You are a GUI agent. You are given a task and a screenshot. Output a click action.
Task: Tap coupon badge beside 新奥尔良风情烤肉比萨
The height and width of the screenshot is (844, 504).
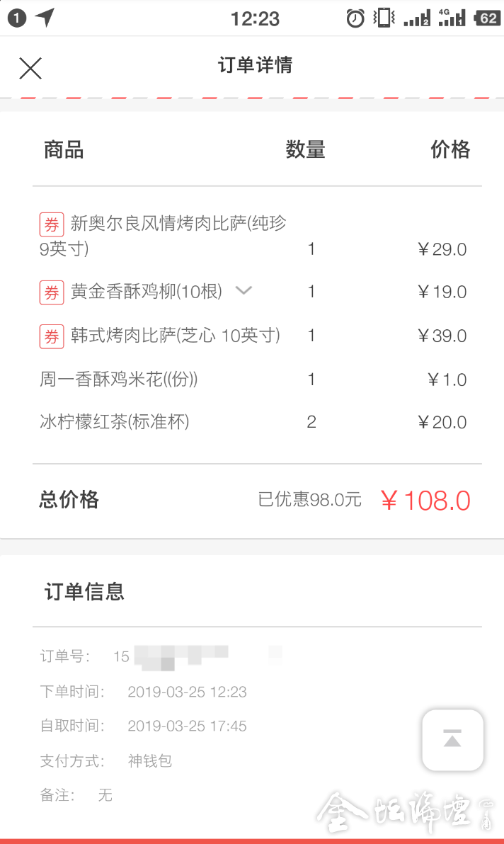[52, 225]
